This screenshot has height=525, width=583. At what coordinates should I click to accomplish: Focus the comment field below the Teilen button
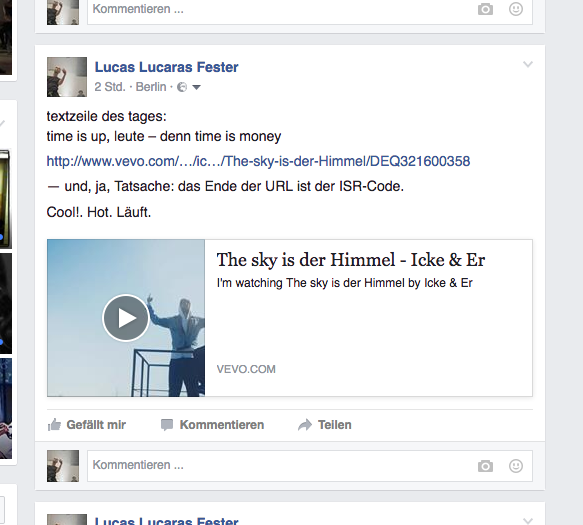click(x=310, y=466)
